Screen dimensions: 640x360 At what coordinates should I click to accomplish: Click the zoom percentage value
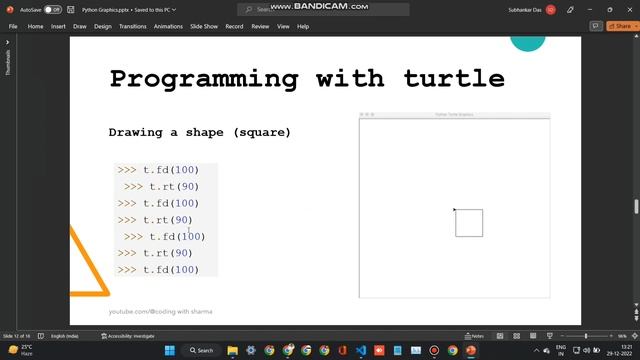coord(622,336)
